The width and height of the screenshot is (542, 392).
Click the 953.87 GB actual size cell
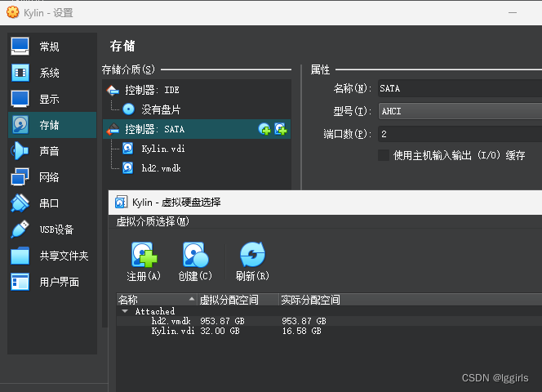[x=304, y=321]
